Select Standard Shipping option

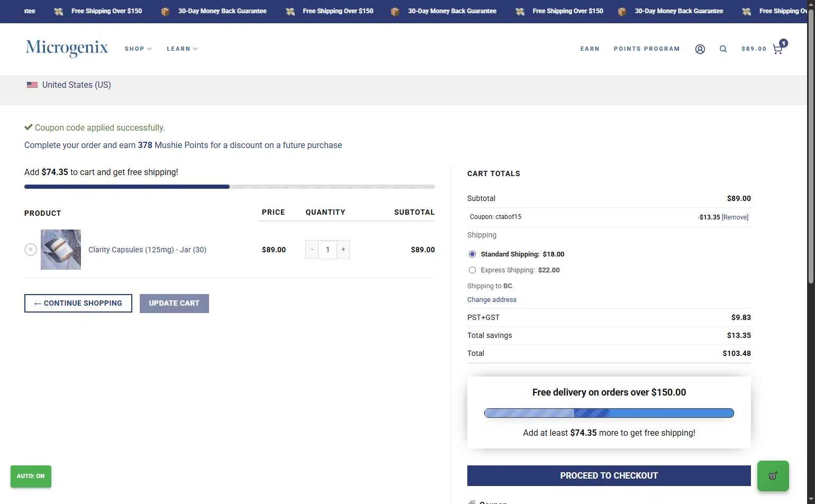tap(472, 254)
